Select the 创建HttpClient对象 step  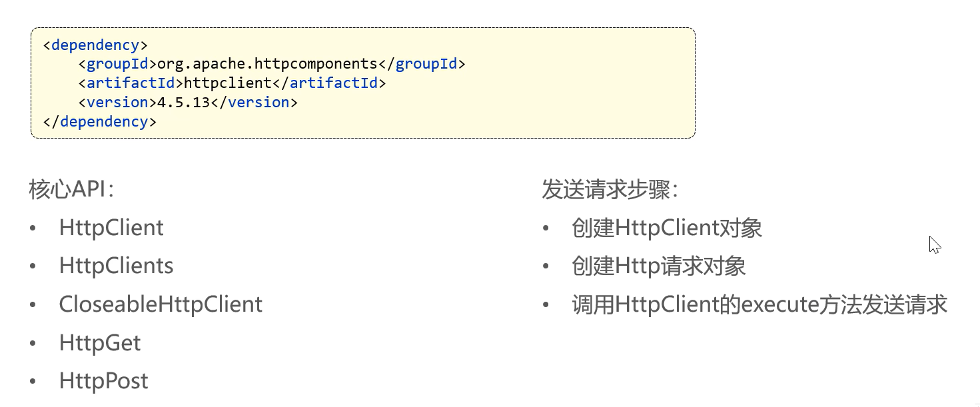click(667, 228)
